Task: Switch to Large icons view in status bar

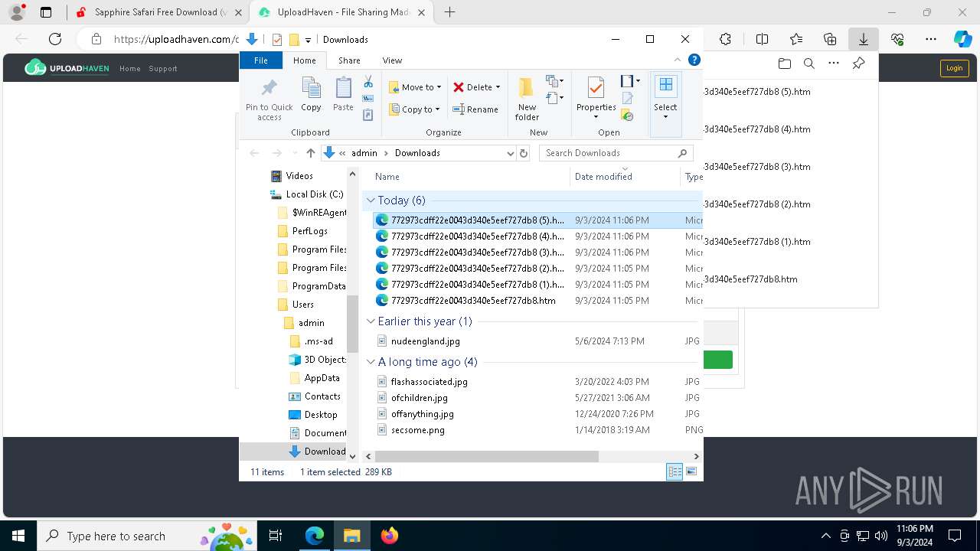Action: 691,472
